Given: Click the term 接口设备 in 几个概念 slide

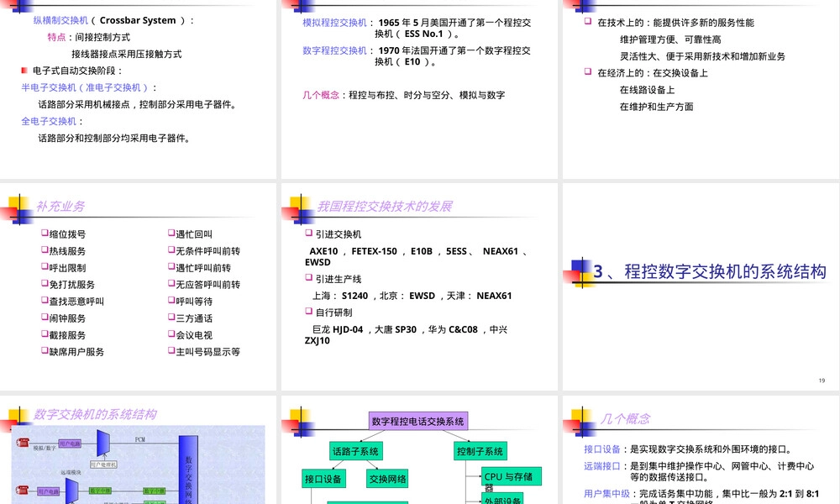Looking at the screenshot, I should pyautogui.click(x=602, y=449).
